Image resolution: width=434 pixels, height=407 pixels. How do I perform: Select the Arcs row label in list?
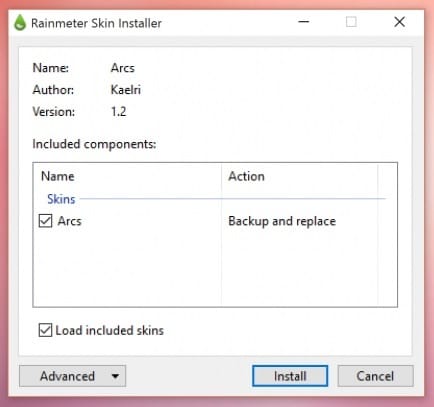pyautogui.click(x=69, y=221)
